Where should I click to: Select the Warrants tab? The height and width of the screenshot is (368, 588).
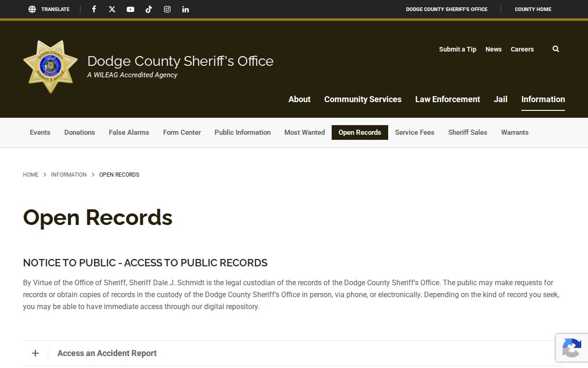[514, 132]
